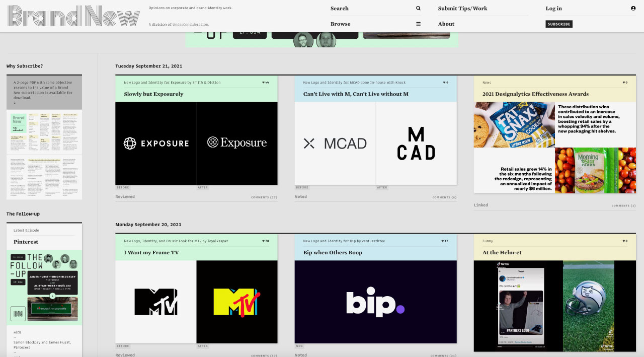Click the SUBSCRIBE button

(559, 24)
